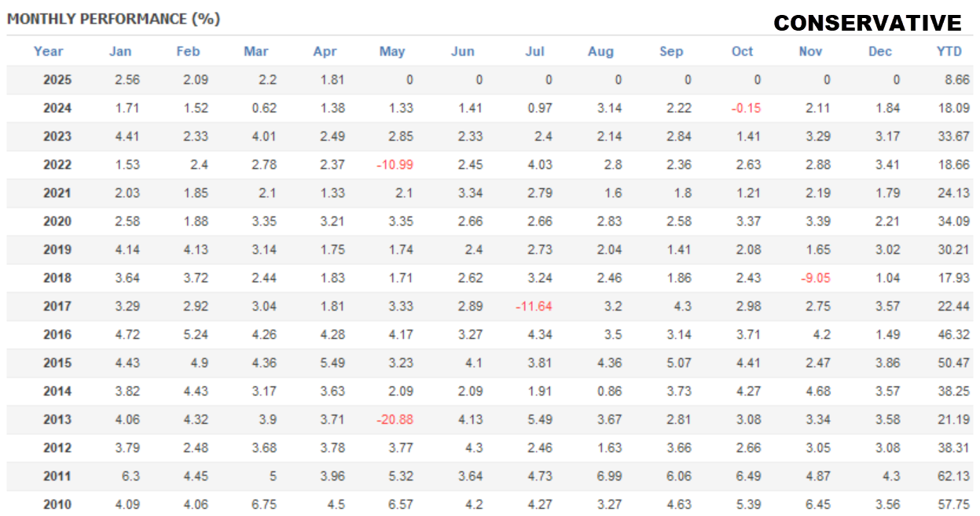Select the 2023 year row label
980x516 pixels.
click(x=57, y=136)
